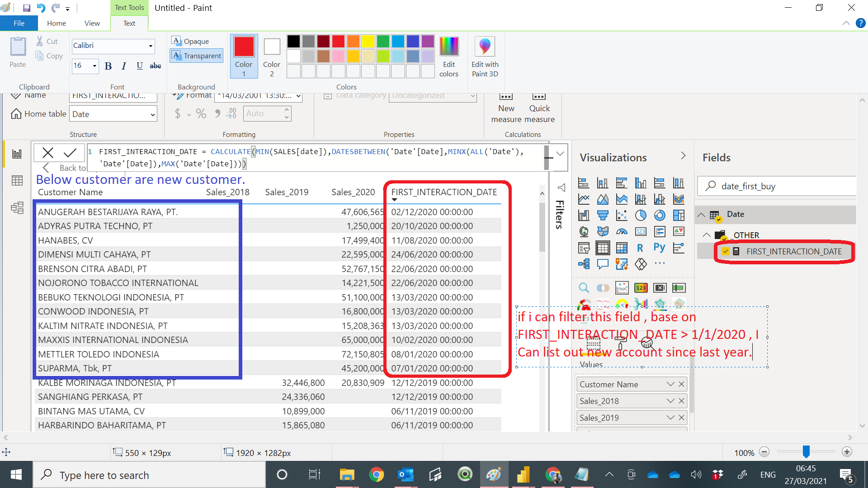This screenshot has height=488, width=868.
Task: Click Edit with Paint 3D
Action: 485,57
